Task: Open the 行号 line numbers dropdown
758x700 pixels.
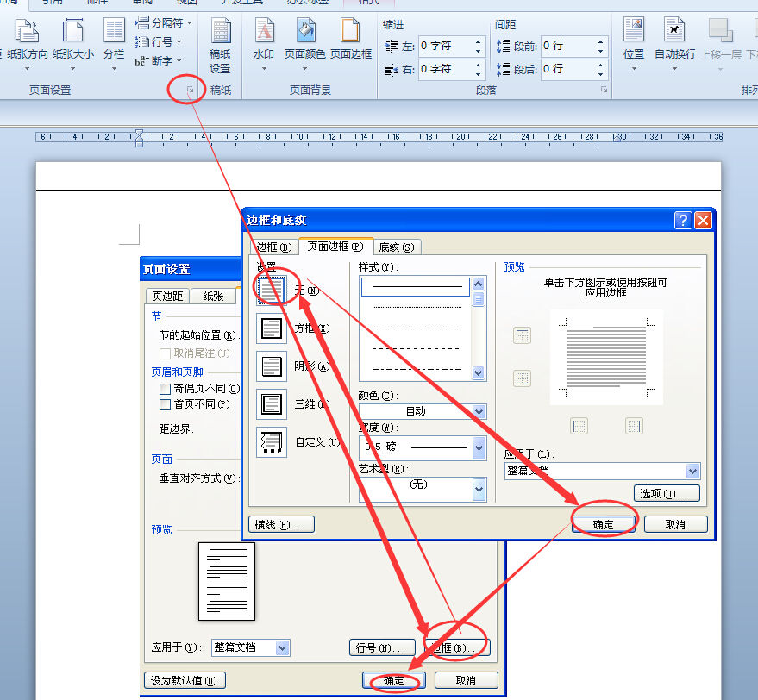Action: 159,42
